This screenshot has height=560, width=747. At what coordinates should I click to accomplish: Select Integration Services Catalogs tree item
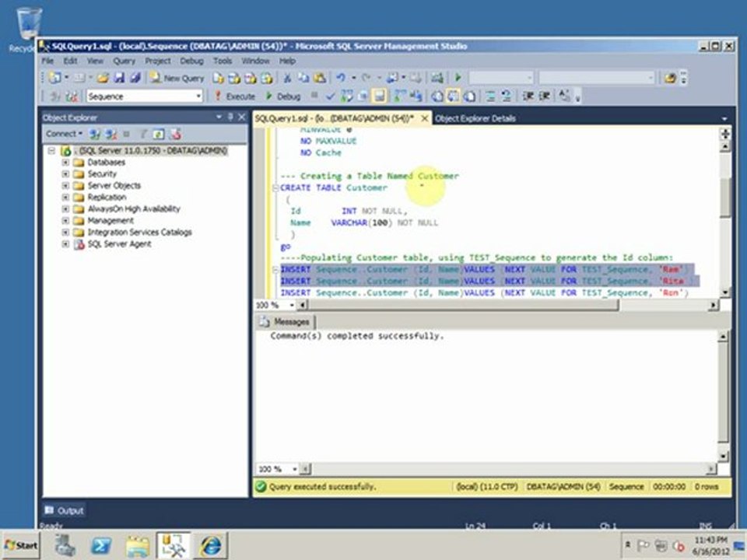coord(139,233)
